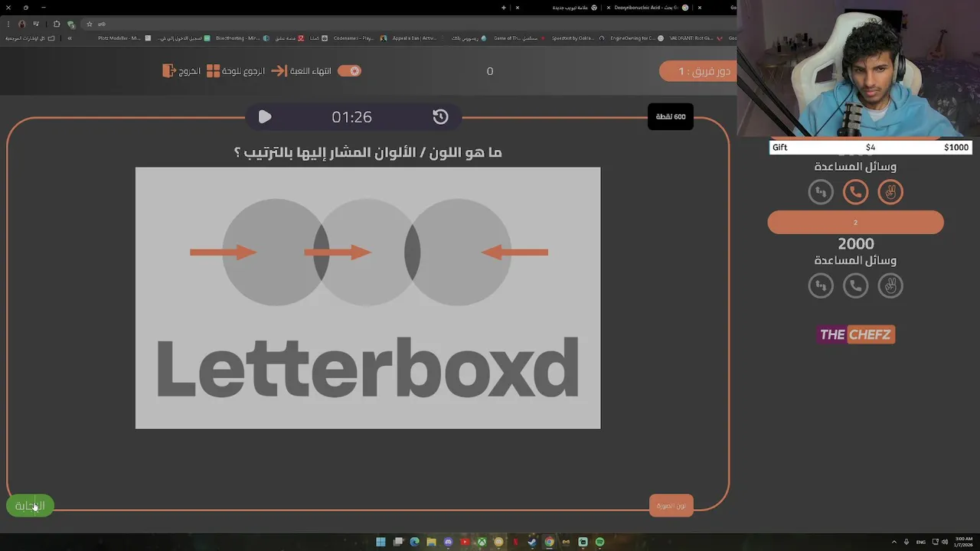Start the timer with the play button
This screenshot has height=551, width=980.
click(x=265, y=116)
